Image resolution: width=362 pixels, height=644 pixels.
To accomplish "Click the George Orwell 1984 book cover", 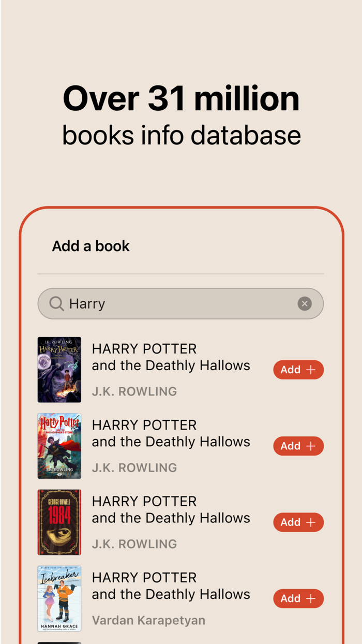I will 59,522.
